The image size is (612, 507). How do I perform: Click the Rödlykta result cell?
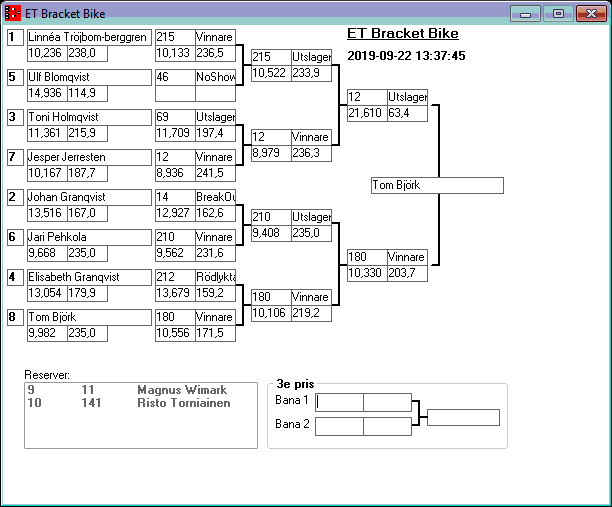[215, 277]
